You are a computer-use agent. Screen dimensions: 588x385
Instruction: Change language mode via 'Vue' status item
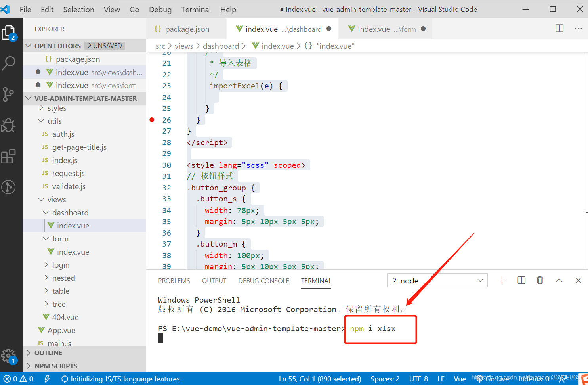460,379
